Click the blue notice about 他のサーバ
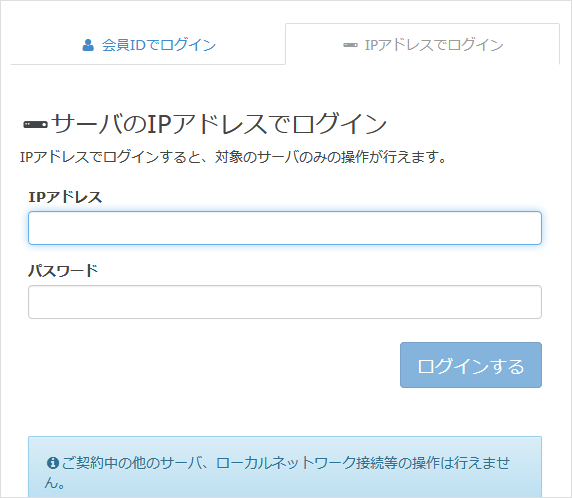The image size is (572, 498). pos(285,467)
